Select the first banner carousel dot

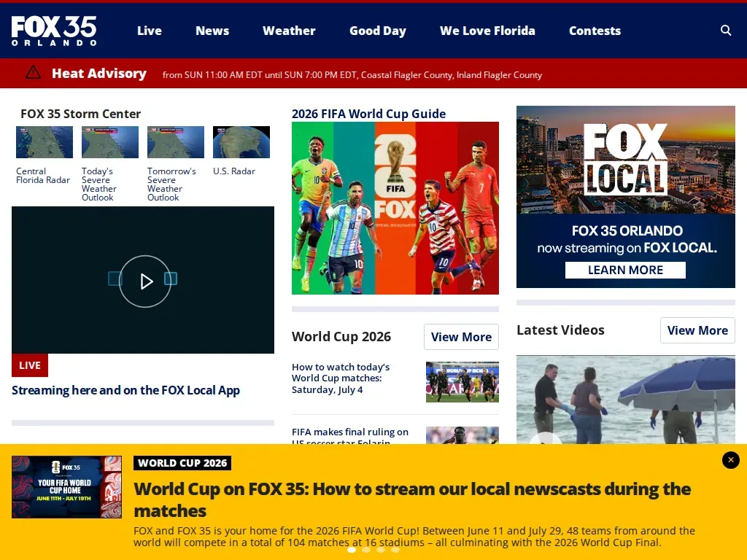tap(352, 550)
